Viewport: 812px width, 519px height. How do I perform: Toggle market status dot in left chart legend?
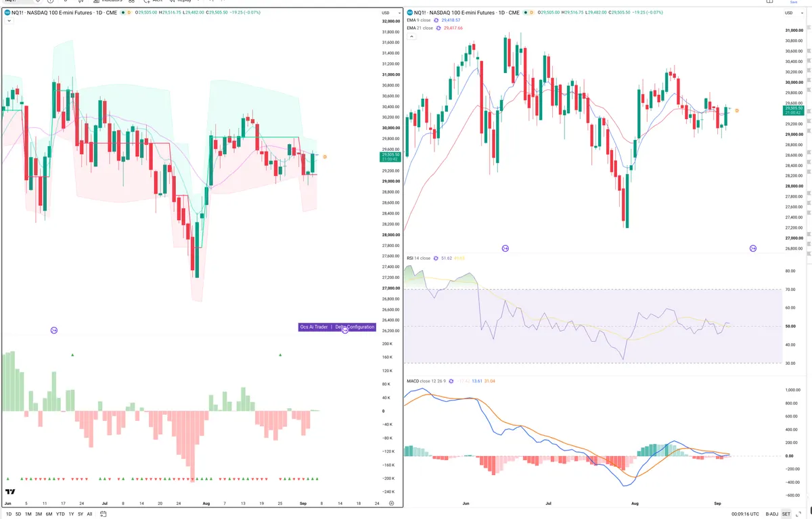pyautogui.click(x=123, y=13)
